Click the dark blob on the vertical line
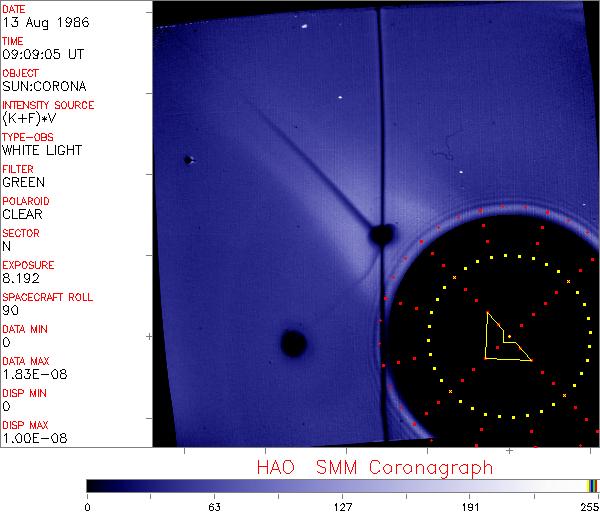 click(380, 235)
